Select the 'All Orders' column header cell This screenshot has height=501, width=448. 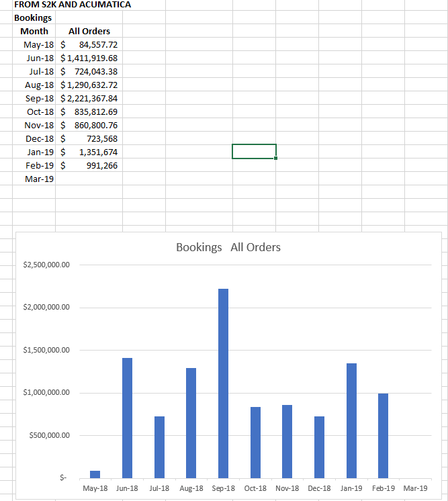89,31
